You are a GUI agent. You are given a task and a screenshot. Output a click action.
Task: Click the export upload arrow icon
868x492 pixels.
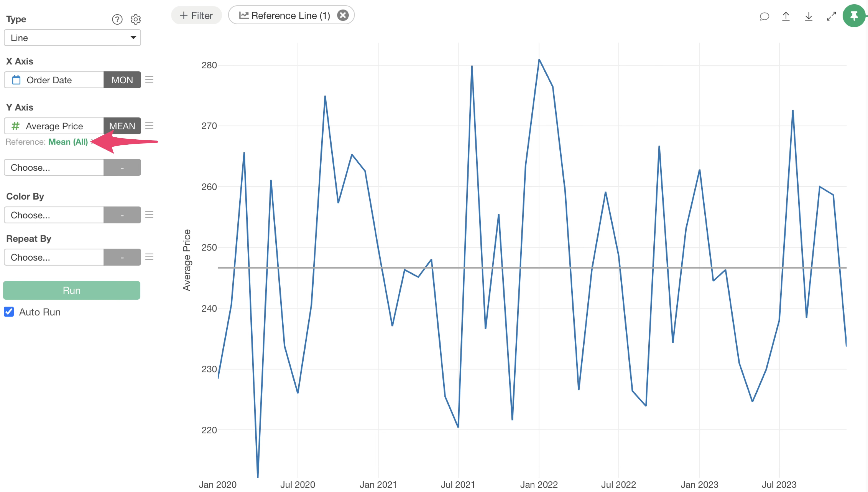tap(786, 16)
